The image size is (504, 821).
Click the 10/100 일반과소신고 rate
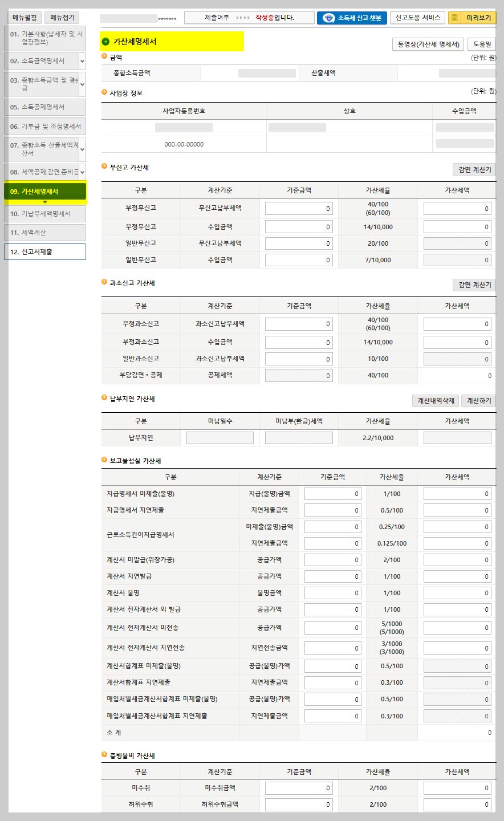pos(378,359)
